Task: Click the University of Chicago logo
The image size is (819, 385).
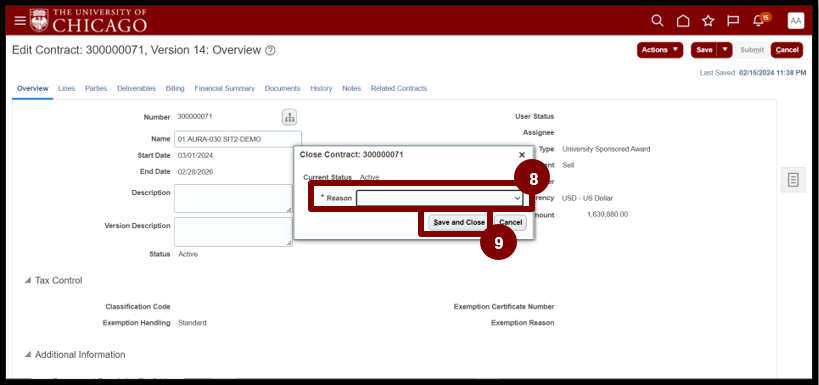Action: 88,20
